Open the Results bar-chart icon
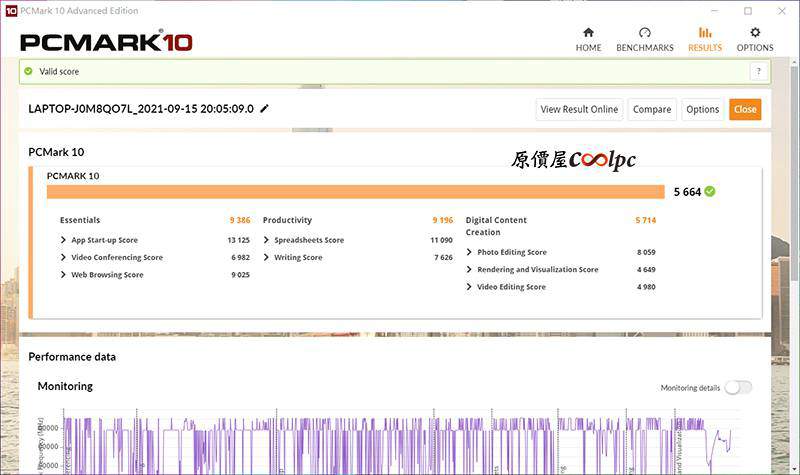 coord(705,33)
